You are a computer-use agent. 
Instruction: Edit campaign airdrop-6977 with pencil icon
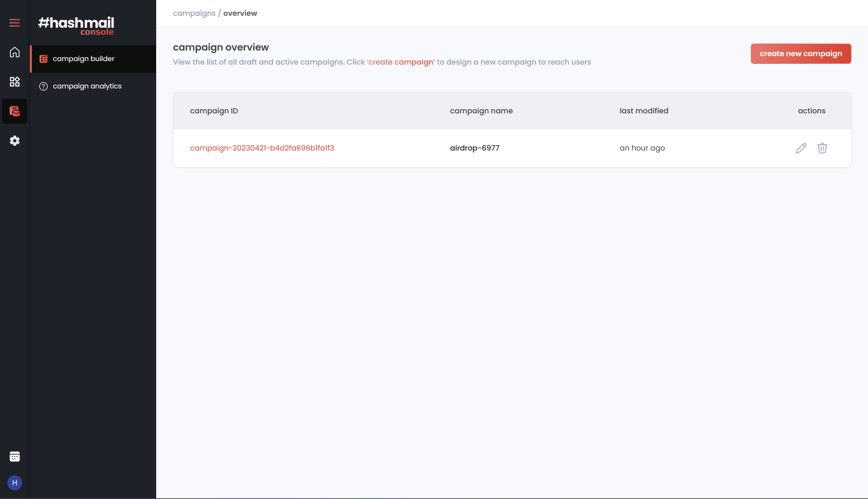801,148
